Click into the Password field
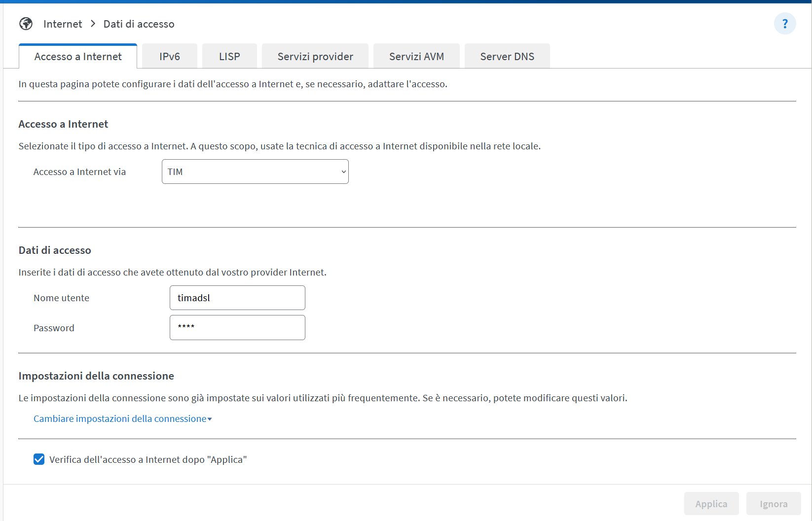 pyautogui.click(x=237, y=327)
